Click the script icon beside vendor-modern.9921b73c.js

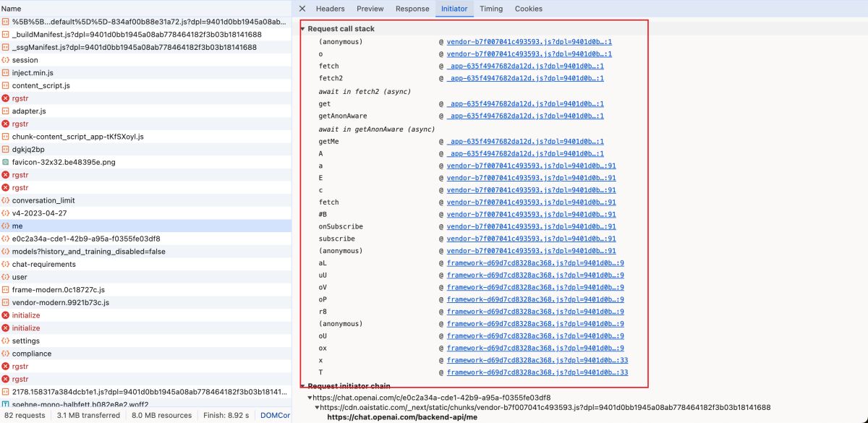5,302
